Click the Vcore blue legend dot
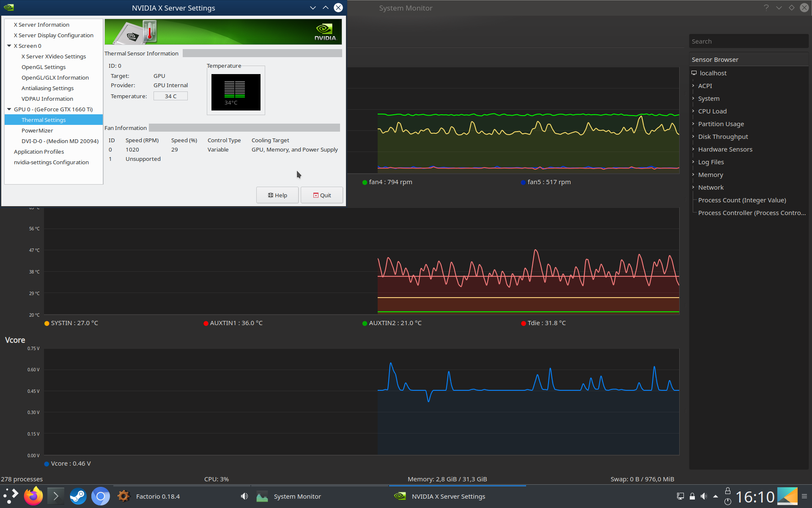Viewport: 812px width, 508px height. point(47,464)
